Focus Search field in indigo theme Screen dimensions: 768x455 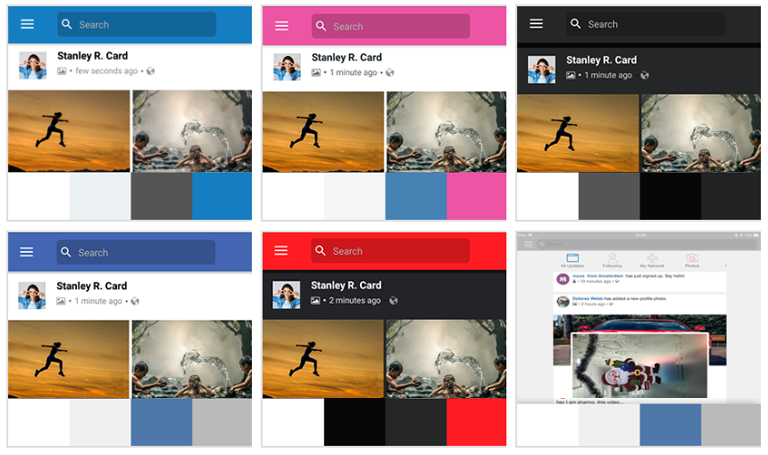pos(136,252)
